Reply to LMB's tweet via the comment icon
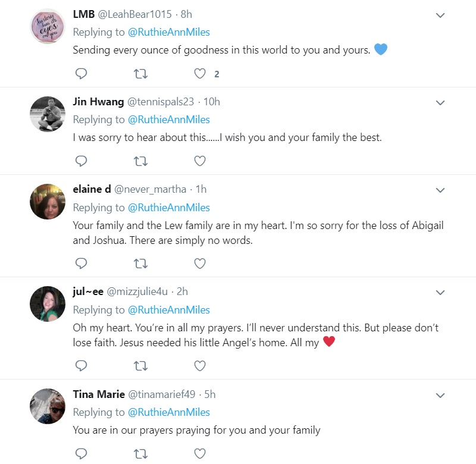 click(x=81, y=73)
